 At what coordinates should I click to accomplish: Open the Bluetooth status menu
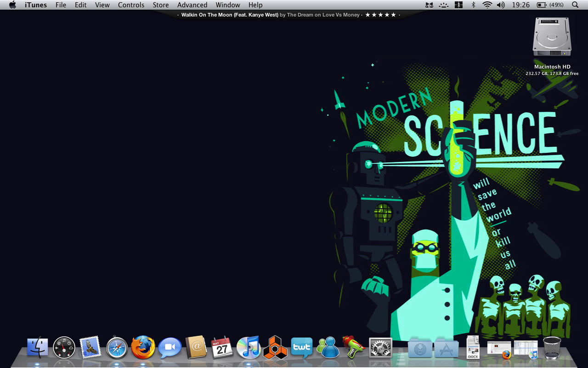tap(474, 5)
